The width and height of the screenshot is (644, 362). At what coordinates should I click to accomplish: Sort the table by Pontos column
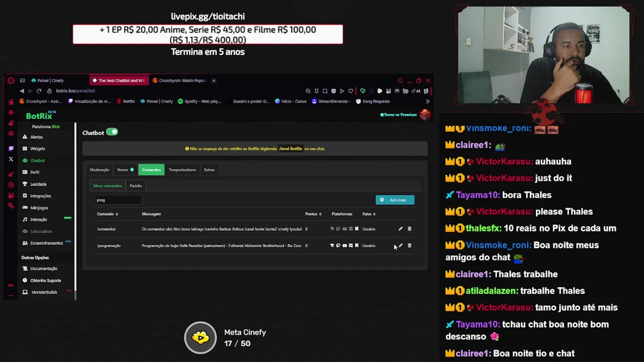[x=313, y=214]
